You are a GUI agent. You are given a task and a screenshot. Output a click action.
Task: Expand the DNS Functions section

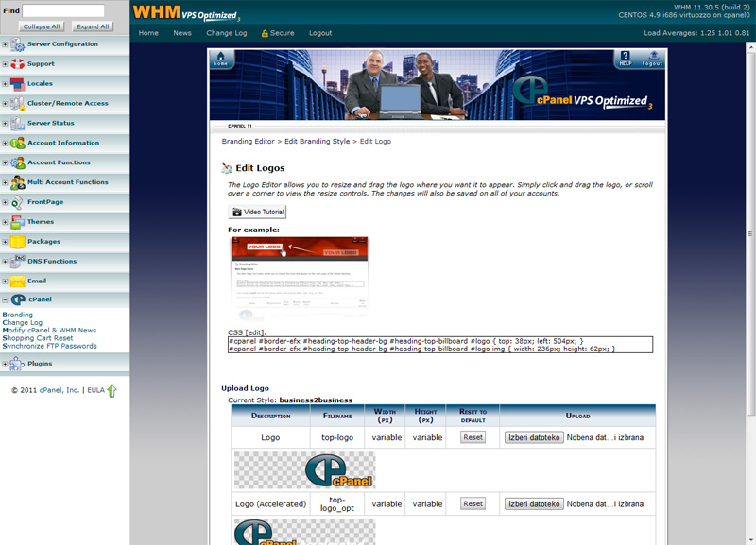click(5, 262)
